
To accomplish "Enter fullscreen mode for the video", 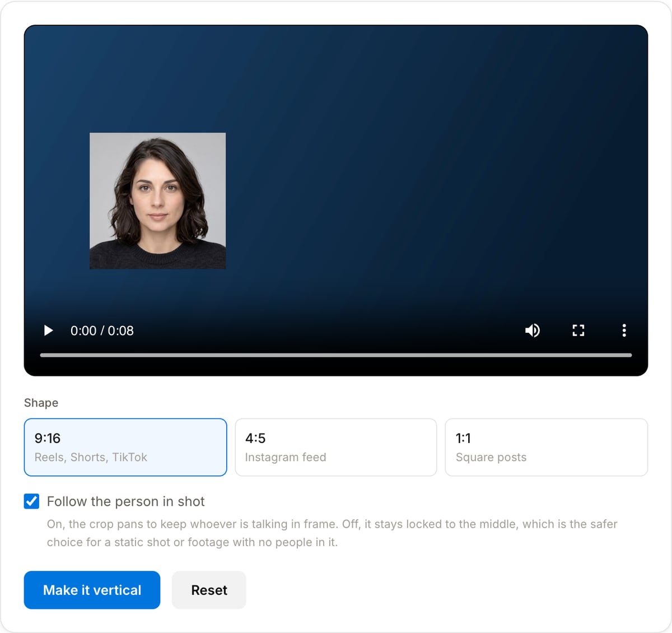I will [578, 331].
